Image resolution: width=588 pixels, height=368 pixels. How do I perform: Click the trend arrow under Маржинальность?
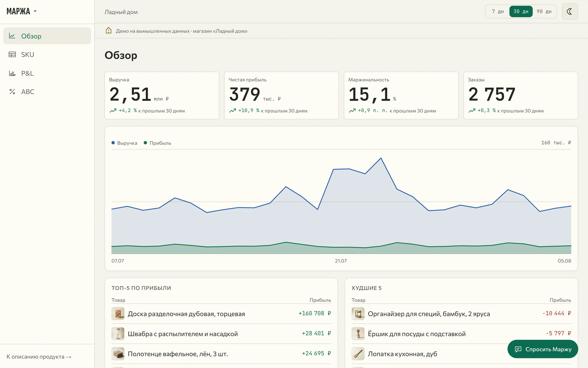[x=352, y=111]
